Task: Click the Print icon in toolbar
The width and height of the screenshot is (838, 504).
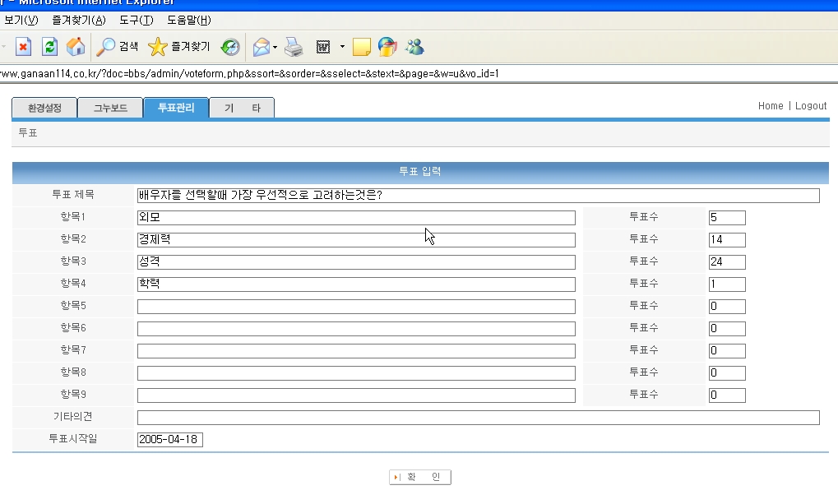Action: tap(294, 47)
